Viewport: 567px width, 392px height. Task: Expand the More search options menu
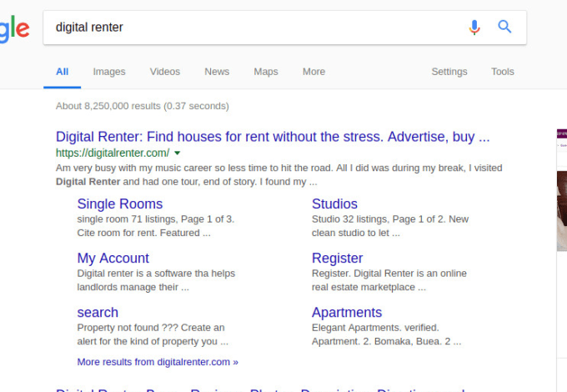coord(314,72)
